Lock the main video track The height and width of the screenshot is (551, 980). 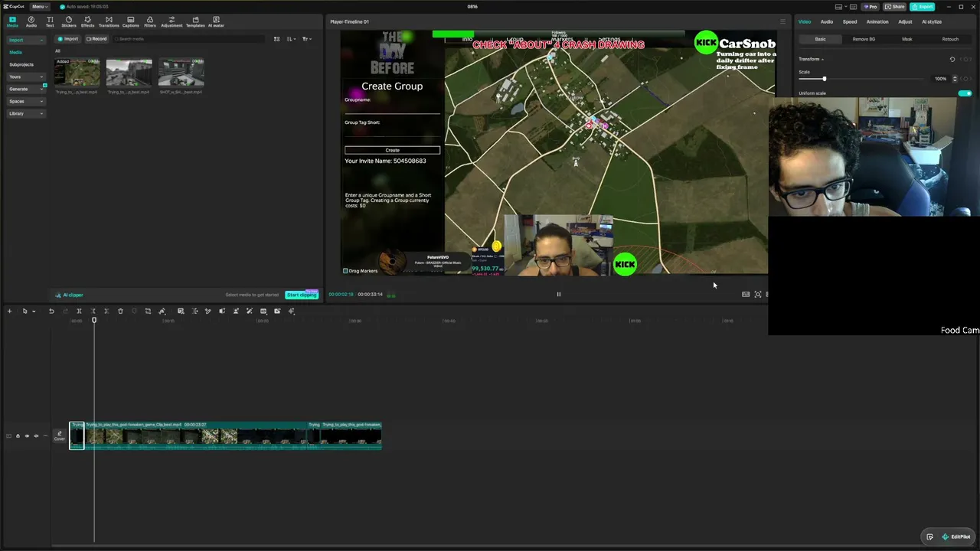(18, 436)
